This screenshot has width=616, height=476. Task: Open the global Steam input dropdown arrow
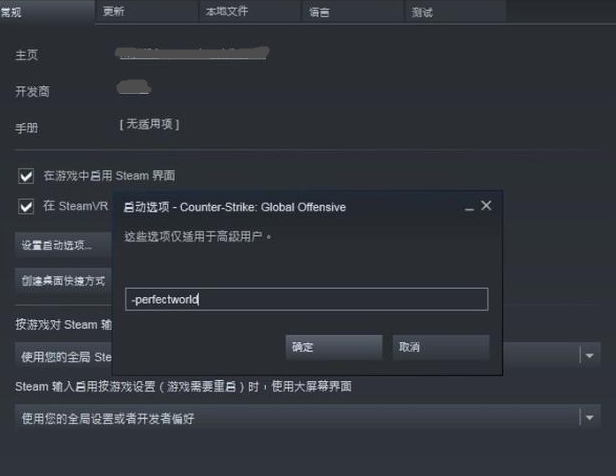tap(589, 356)
